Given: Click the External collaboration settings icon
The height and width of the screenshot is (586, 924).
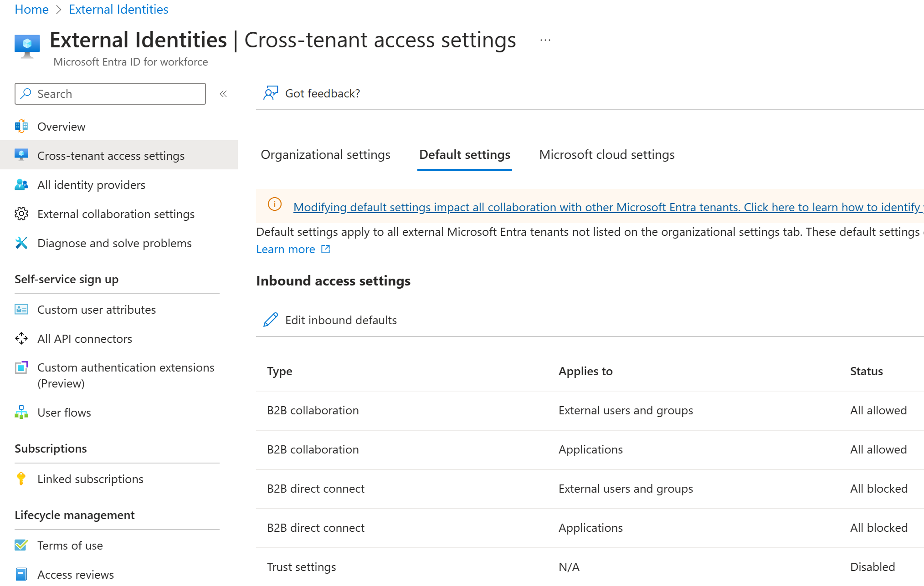Looking at the screenshot, I should click(20, 214).
